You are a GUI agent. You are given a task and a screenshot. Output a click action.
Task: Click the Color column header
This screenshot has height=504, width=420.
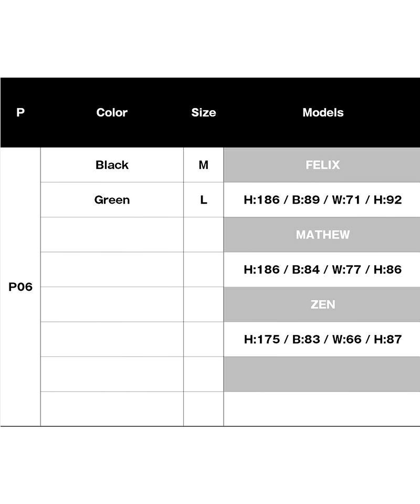point(112,112)
